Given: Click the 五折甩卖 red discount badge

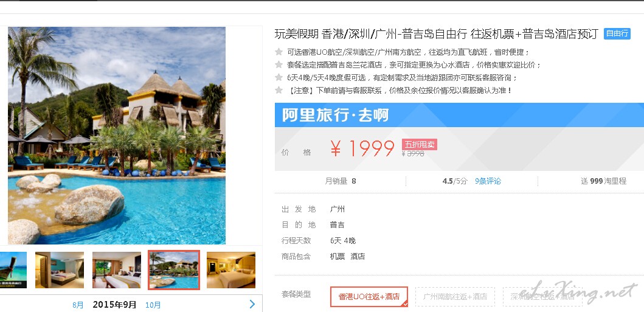Looking at the screenshot, I should click(x=419, y=145).
